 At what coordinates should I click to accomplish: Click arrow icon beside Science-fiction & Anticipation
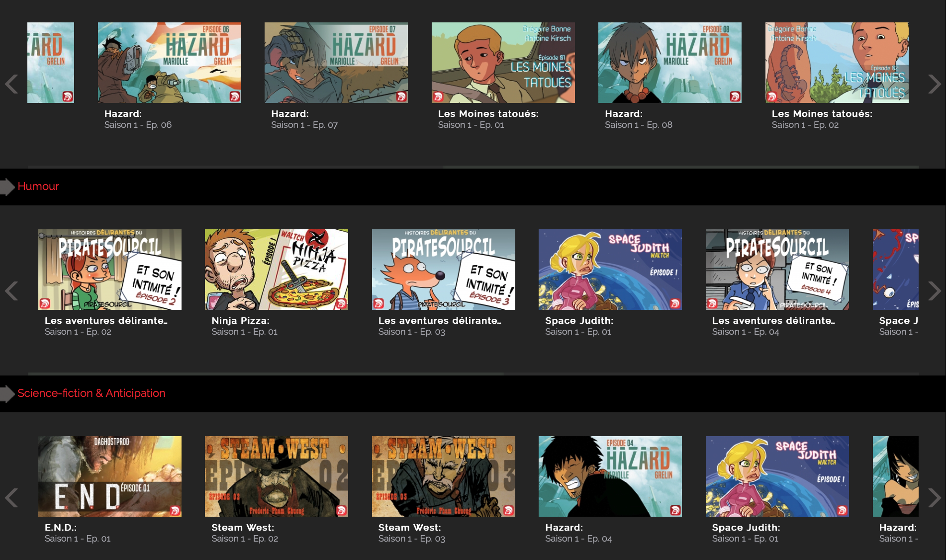7,393
